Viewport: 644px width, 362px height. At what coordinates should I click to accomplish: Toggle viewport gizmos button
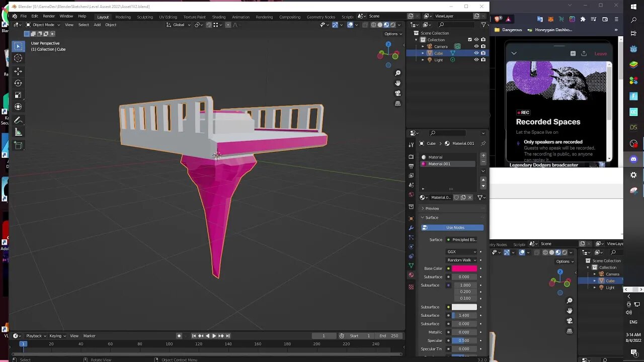coord(335,25)
